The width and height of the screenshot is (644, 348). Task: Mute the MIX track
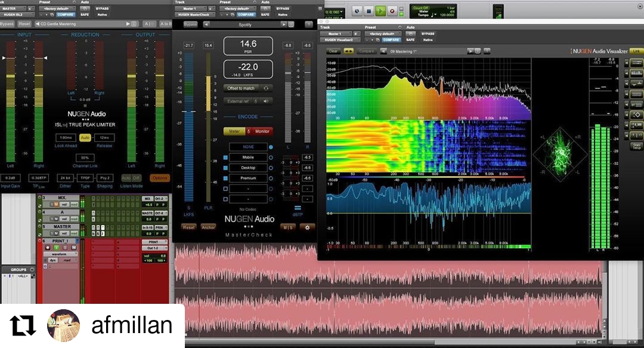(x=56, y=204)
